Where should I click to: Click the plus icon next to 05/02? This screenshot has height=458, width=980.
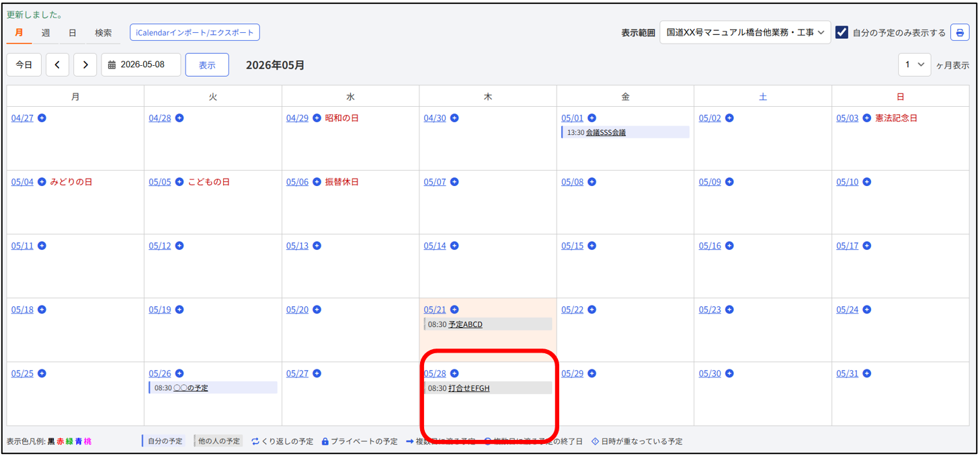(x=729, y=118)
